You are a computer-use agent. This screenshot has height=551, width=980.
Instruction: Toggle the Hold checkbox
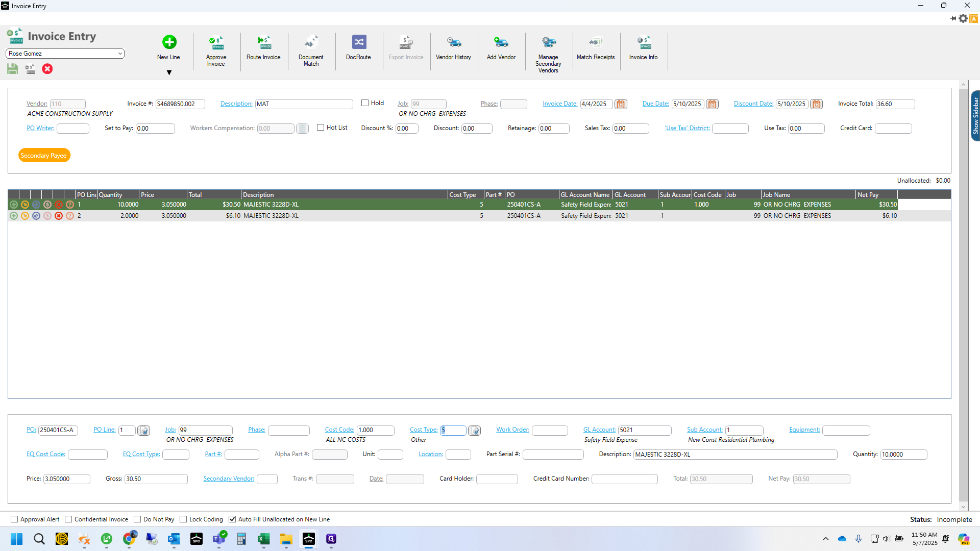(x=365, y=103)
